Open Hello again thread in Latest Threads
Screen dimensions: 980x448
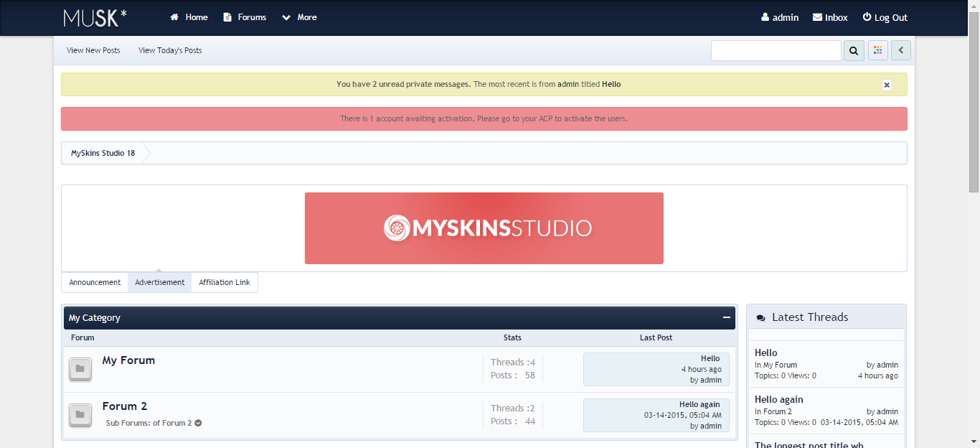coord(779,399)
